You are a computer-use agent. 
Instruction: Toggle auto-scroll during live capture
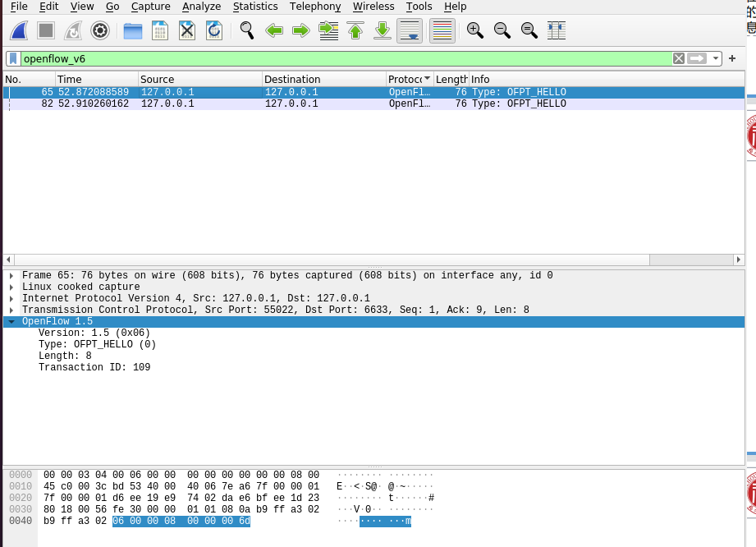tap(410, 31)
